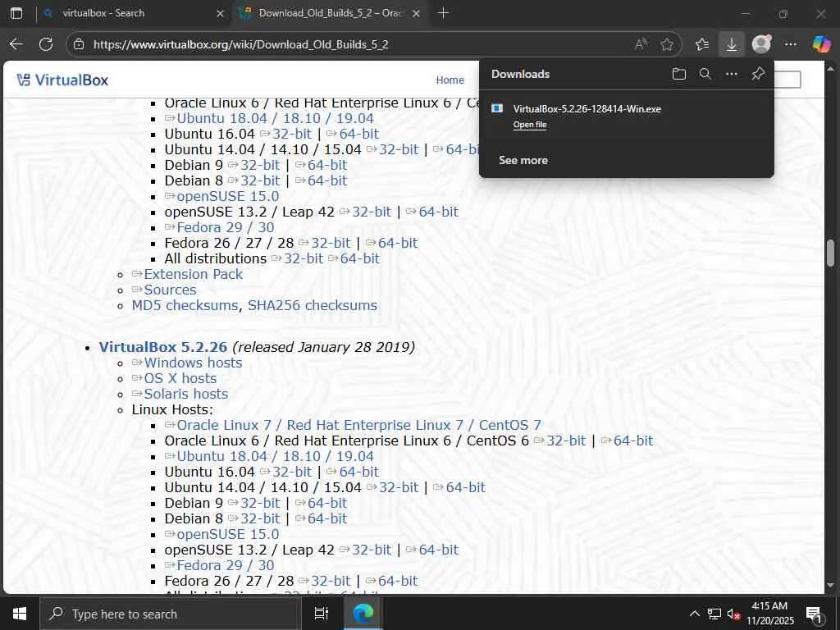Click the scrollbar down arrow

tap(831, 586)
